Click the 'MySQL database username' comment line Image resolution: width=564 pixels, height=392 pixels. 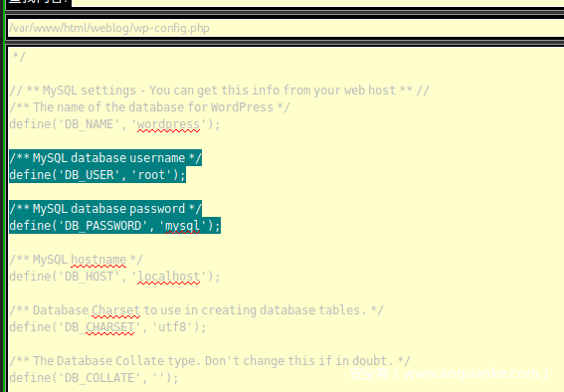(x=105, y=158)
